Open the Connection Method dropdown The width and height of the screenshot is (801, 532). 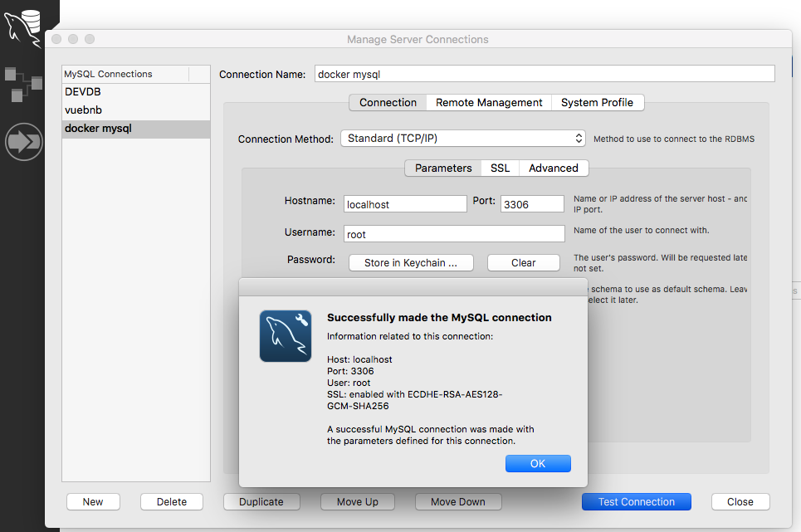coord(463,139)
